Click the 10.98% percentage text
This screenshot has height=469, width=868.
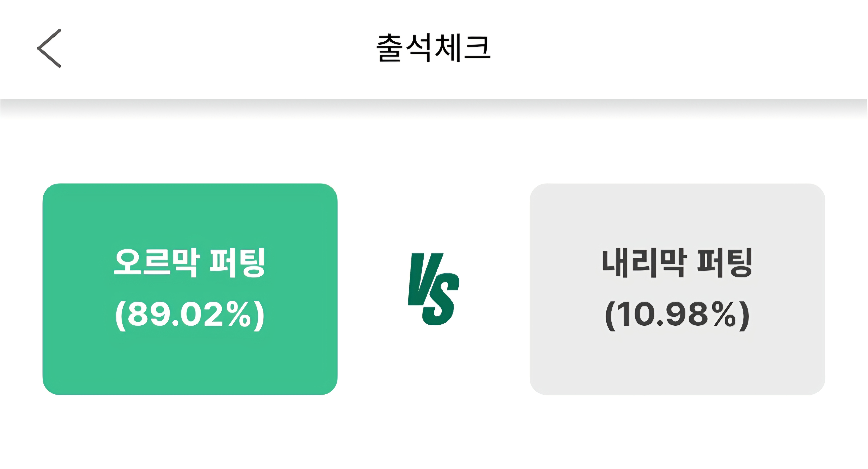pos(677,315)
